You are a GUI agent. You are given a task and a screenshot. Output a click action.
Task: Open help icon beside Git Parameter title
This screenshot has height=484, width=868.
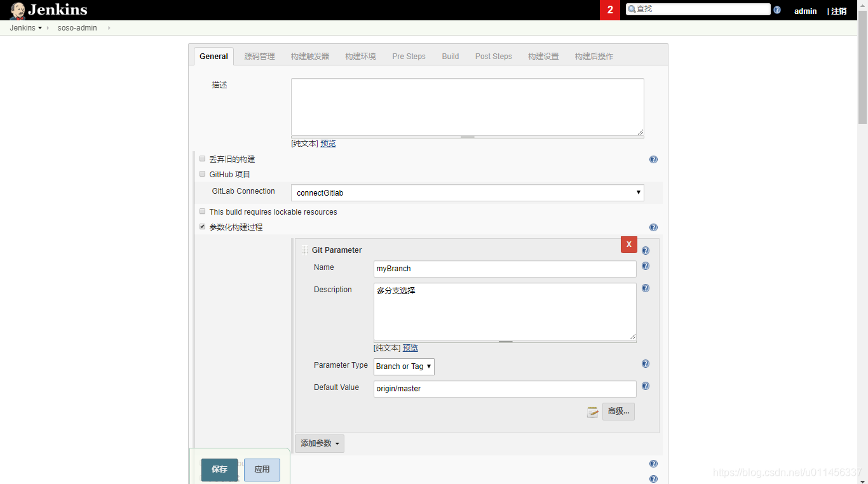coord(646,250)
